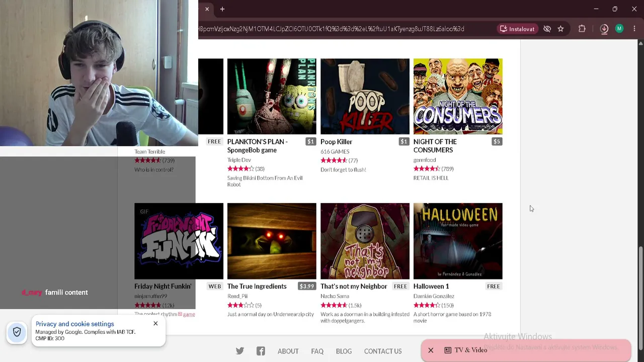Click the star rating with (5) reviews
This screenshot has width=644, height=362.
[x=245, y=305]
